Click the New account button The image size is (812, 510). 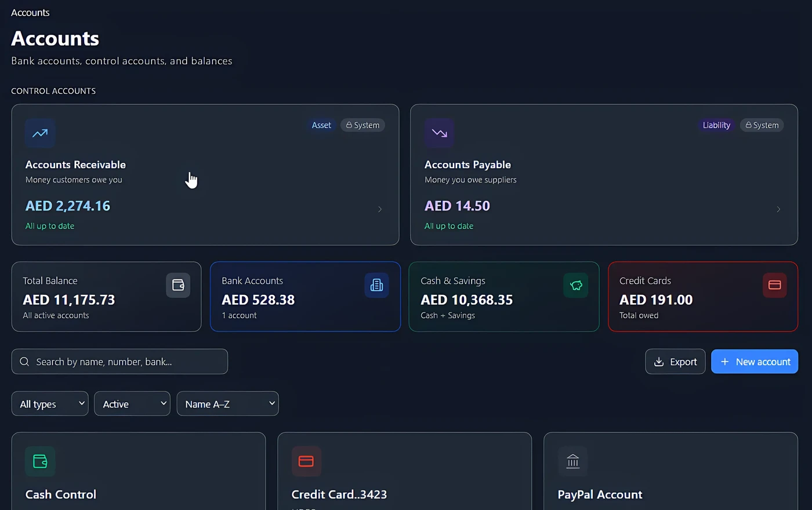point(755,362)
